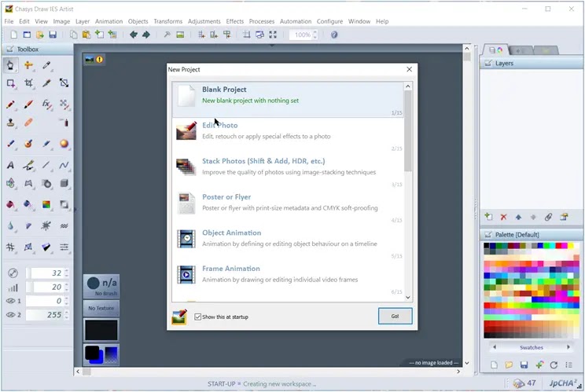Open the Configure menu

[x=329, y=21]
